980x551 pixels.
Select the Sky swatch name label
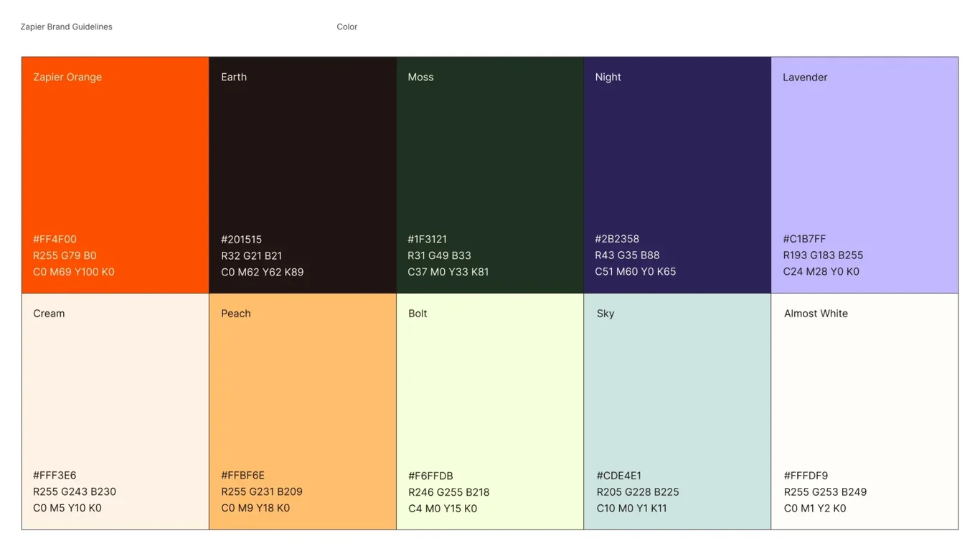click(606, 314)
